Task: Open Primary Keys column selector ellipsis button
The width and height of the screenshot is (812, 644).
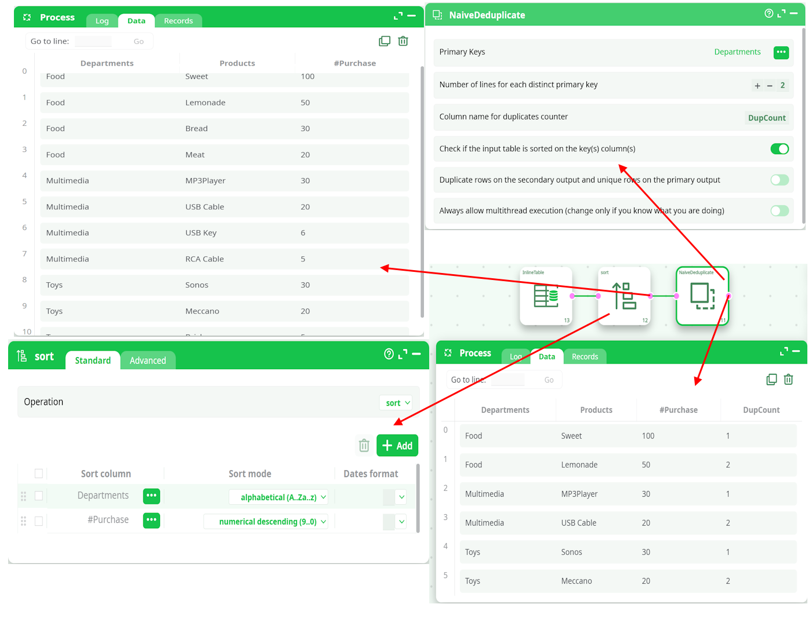Action: pyautogui.click(x=781, y=52)
